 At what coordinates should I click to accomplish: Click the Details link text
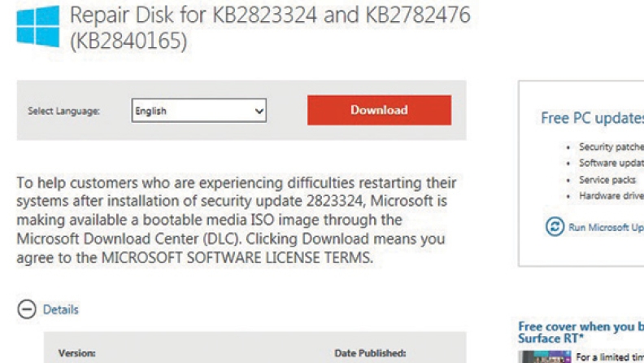(61, 309)
